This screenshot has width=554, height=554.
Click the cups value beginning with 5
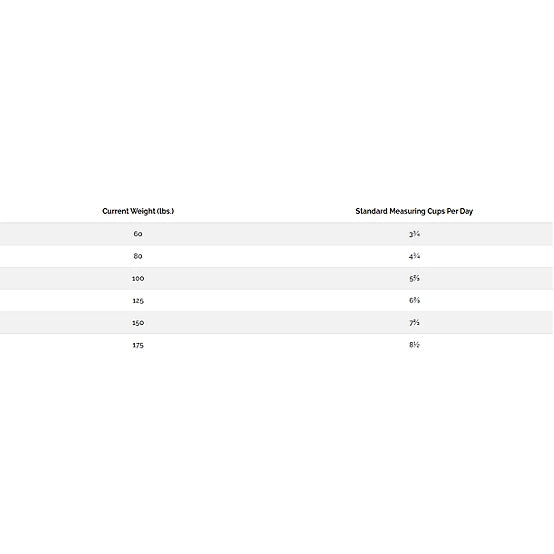tap(414, 278)
